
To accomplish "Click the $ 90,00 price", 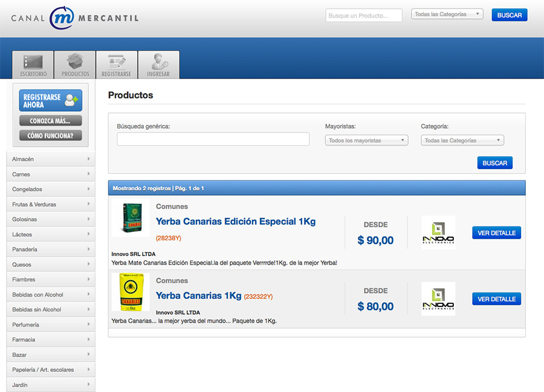I will pos(375,240).
